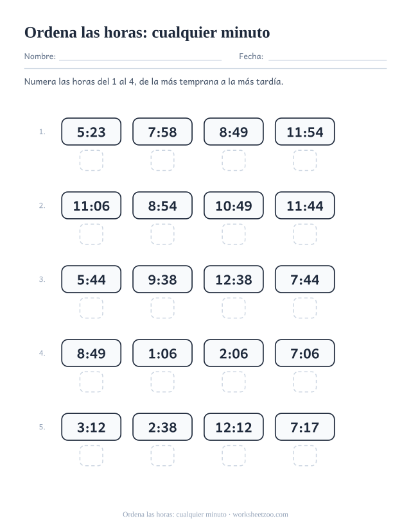
Task: Click the answer box under 7:06
Action: coord(305,382)
